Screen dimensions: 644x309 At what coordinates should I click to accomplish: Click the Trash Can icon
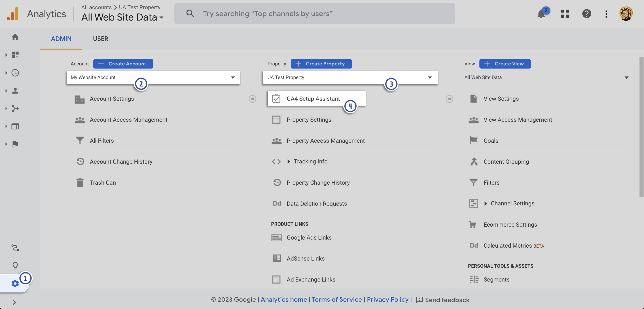(x=80, y=182)
